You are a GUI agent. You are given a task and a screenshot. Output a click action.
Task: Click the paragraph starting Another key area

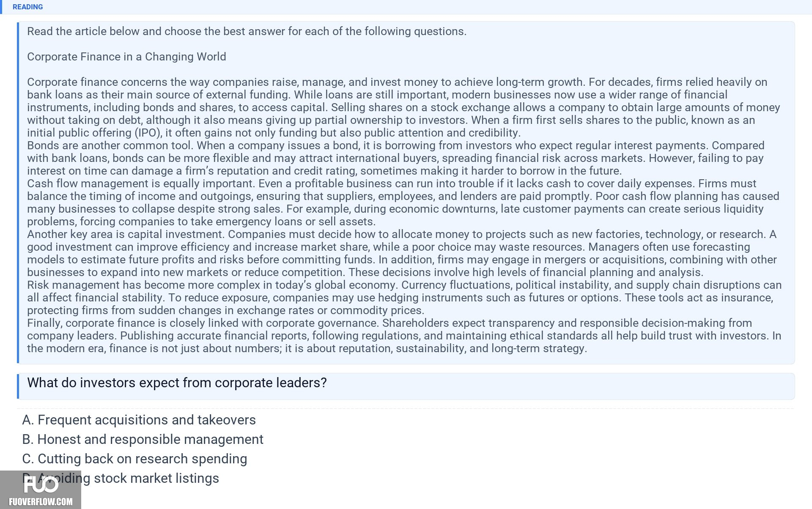402,253
